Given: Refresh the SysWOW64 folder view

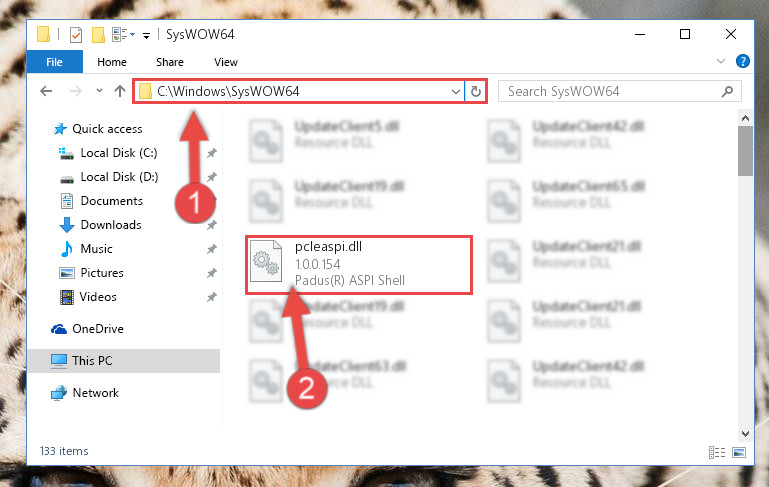Looking at the screenshot, I should tap(475, 91).
